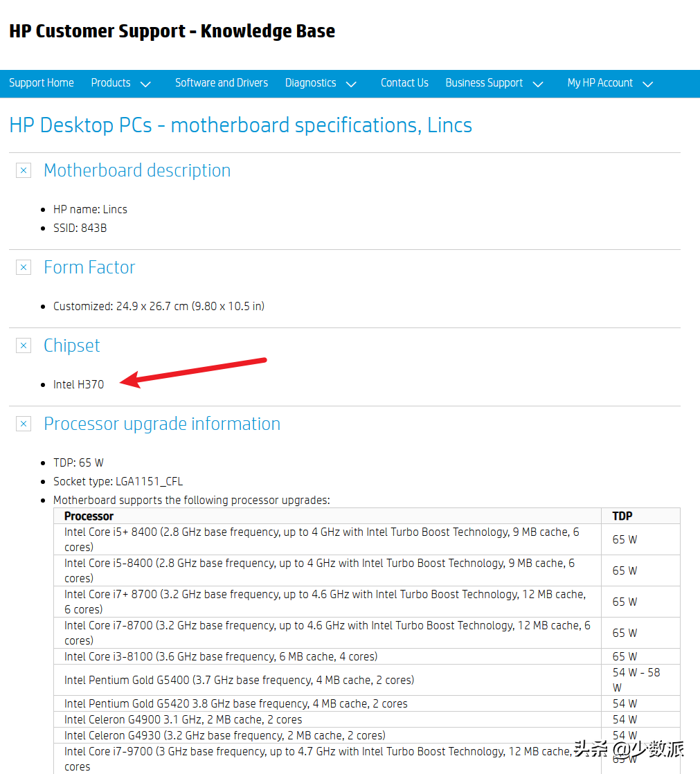The image size is (700, 774).
Task: Open the Software and Drivers menu item
Action: click(x=221, y=83)
